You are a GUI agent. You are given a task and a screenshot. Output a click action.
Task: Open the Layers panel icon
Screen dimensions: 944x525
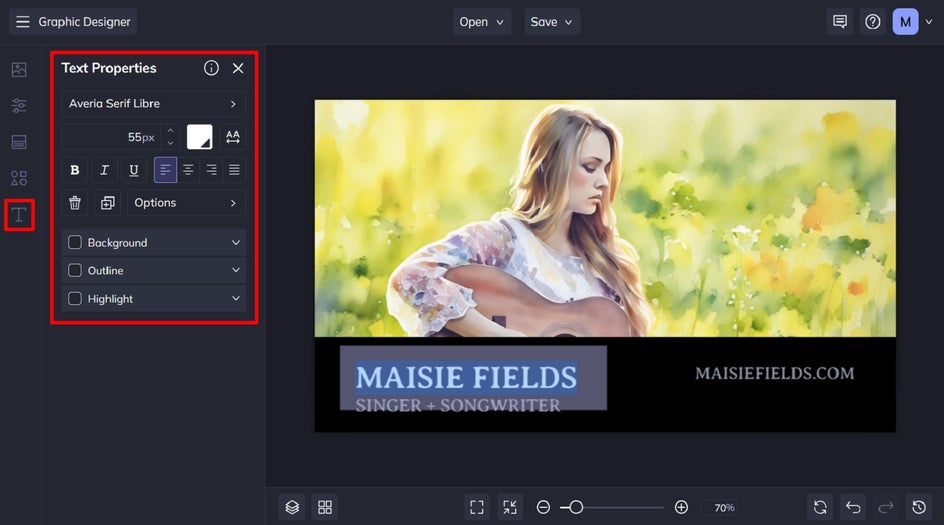click(x=292, y=508)
